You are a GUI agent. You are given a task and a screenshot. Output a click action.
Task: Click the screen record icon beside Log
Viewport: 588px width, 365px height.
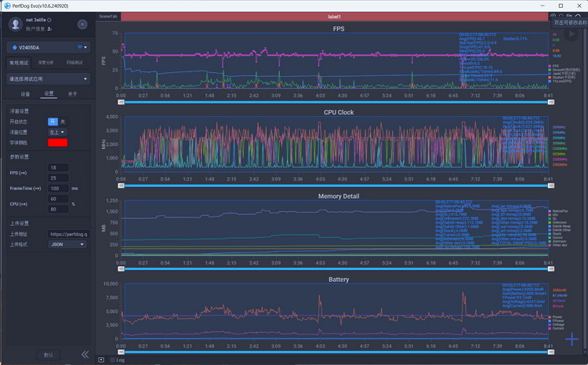(x=101, y=360)
